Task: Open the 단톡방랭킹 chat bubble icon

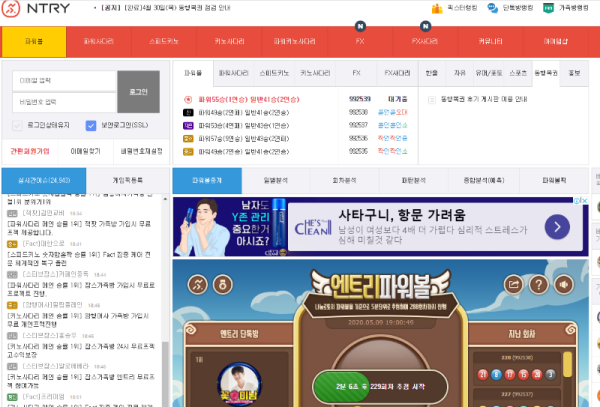Action: click(492, 8)
